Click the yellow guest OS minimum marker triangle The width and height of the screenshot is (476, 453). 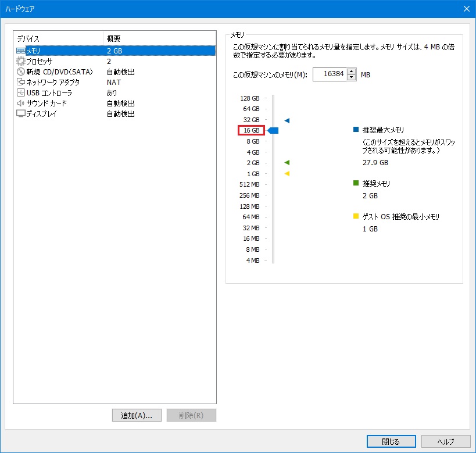[287, 173]
